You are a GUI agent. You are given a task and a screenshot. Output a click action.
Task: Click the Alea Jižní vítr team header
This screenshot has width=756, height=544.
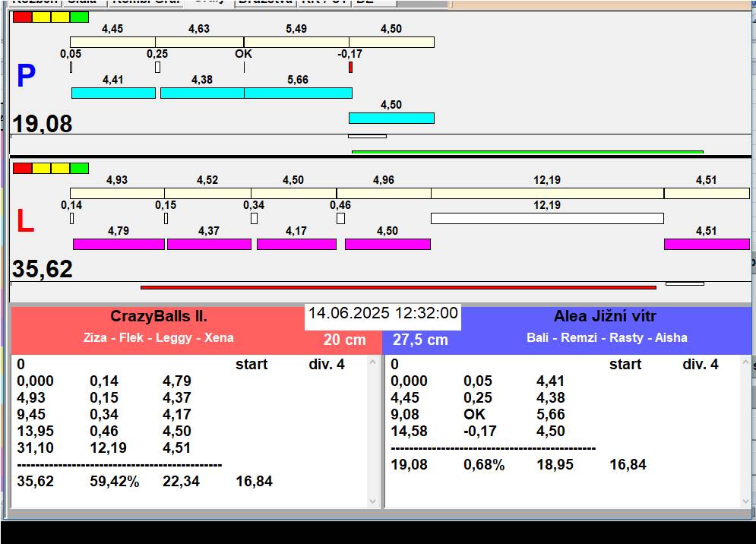tap(605, 317)
